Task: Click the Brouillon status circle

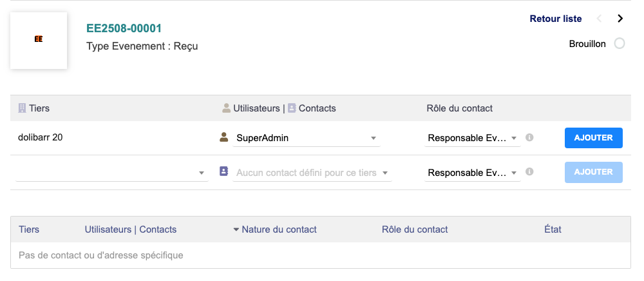Action: (x=620, y=44)
